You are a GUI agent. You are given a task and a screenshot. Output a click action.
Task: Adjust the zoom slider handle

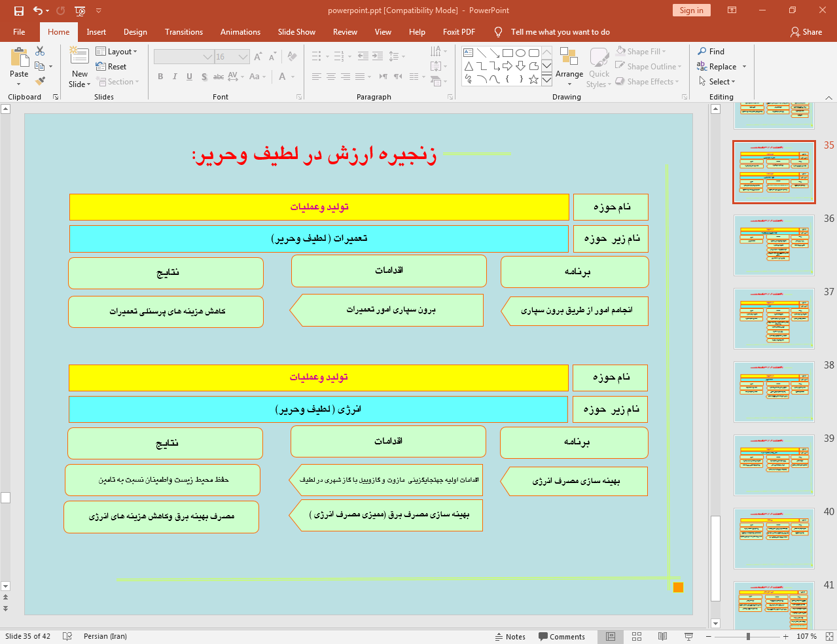tap(748, 636)
